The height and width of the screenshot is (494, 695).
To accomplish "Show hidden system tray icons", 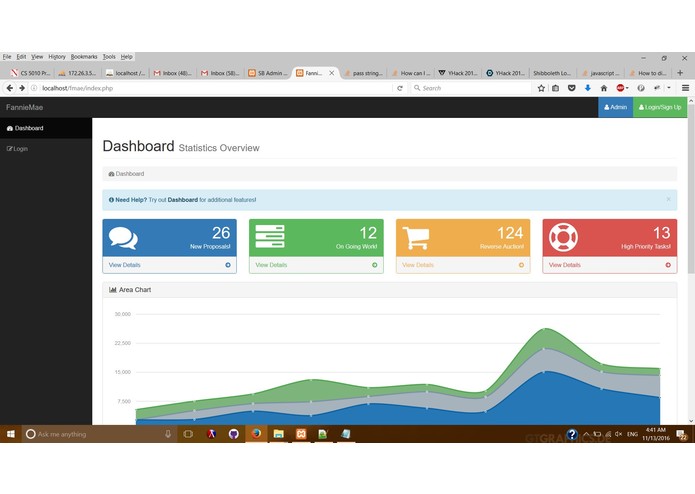I will (x=586, y=435).
